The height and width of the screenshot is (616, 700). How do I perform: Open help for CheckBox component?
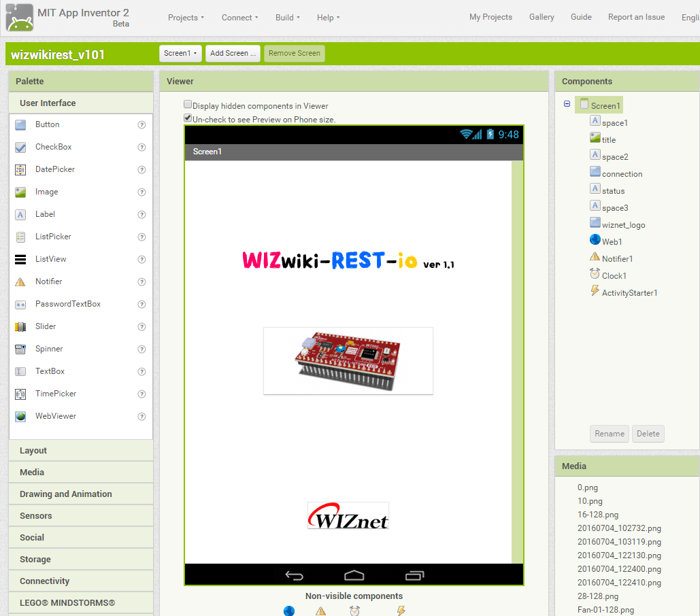[x=141, y=147]
